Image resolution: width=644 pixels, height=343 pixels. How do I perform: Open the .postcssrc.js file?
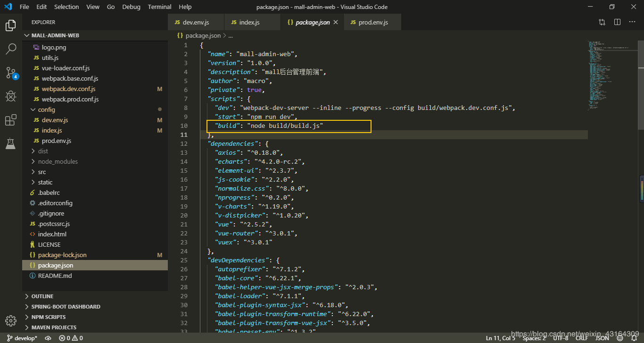click(95, 224)
